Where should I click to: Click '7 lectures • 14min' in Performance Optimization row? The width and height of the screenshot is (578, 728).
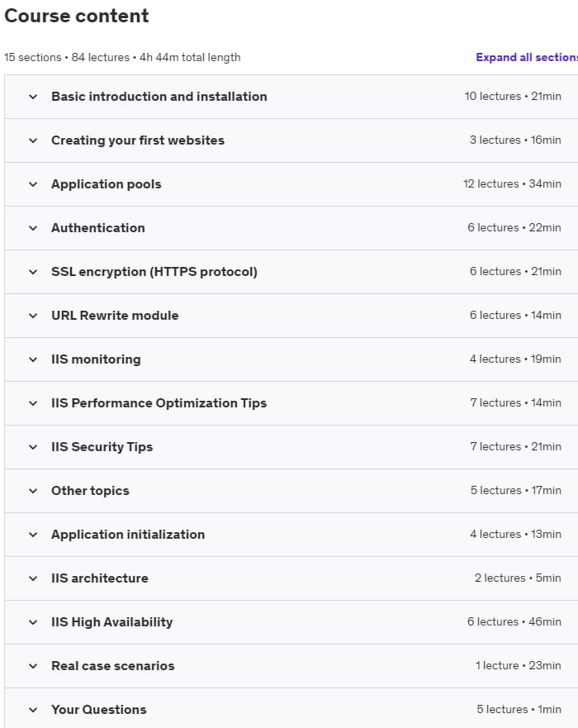pos(515,402)
